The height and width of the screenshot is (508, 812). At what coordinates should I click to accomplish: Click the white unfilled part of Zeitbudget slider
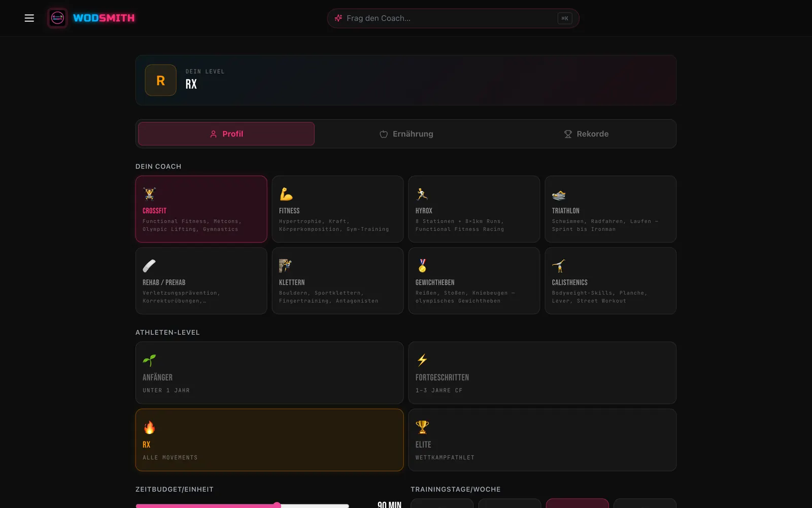point(315,506)
